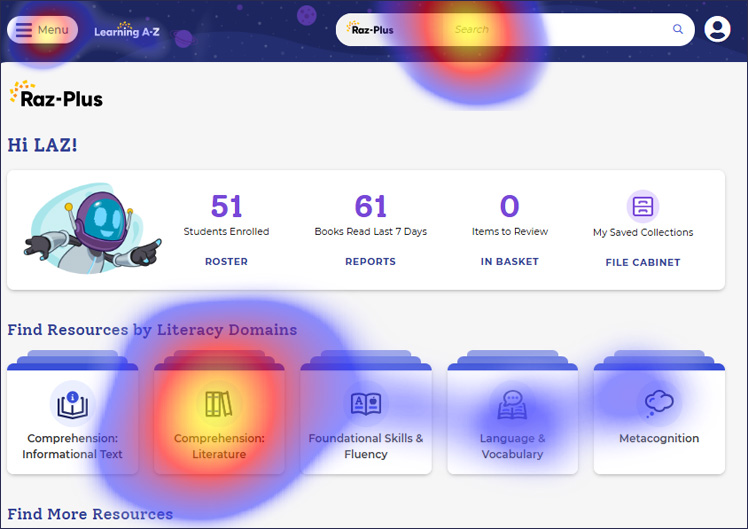This screenshot has width=748, height=529.
Task: Click the Learning A-Z logo
Action: point(126,31)
